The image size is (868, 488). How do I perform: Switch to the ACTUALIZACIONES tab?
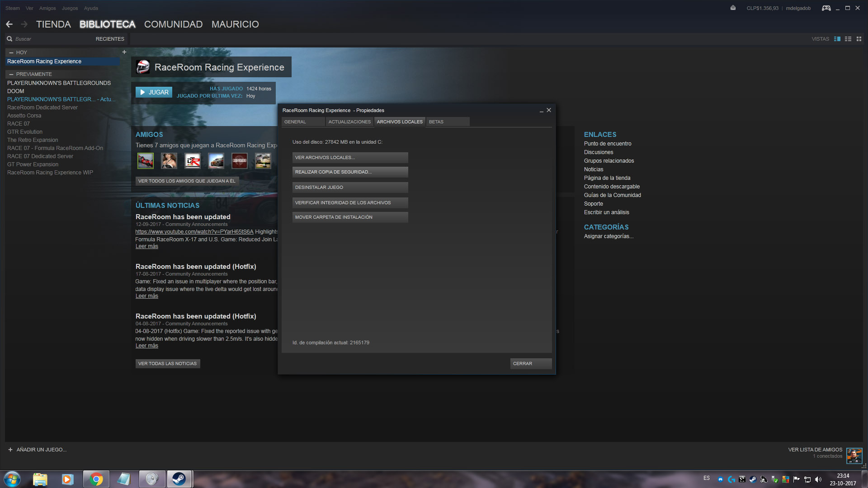pos(349,122)
